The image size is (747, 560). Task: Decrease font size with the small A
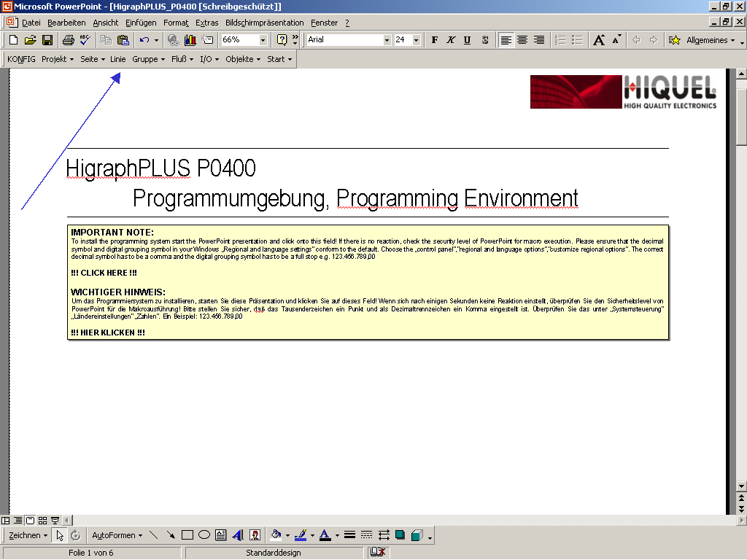[x=616, y=40]
